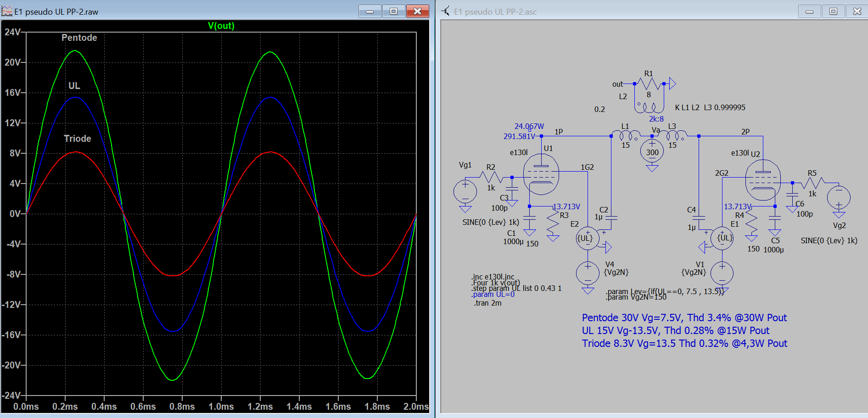Screen dimensions: 868x418
Task: Select resistor R4 symbol
Action: pyautogui.click(x=751, y=224)
